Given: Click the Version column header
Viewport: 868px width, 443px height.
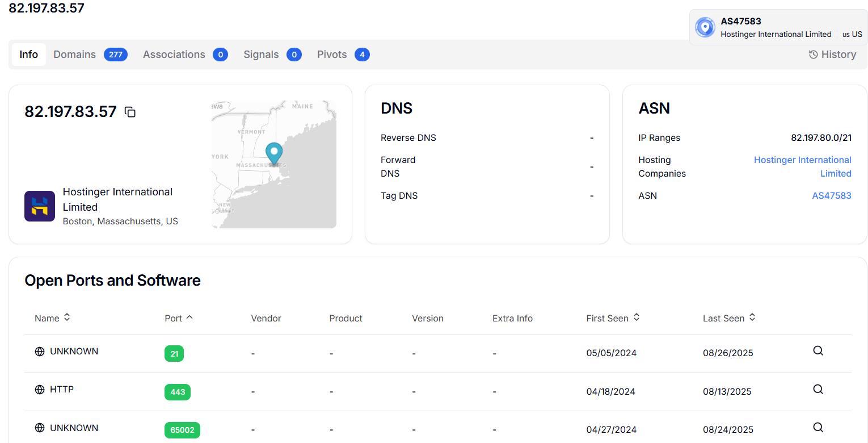Looking at the screenshot, I should [428, 319].
